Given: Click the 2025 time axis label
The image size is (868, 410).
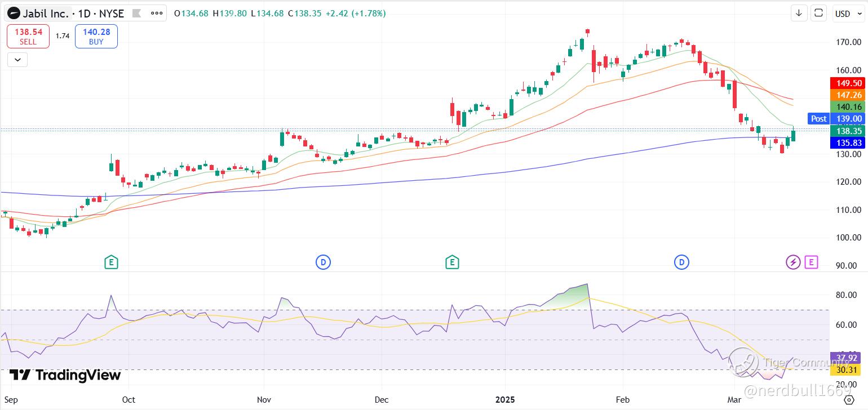Looking at the screenshot, I should (505, 400).
